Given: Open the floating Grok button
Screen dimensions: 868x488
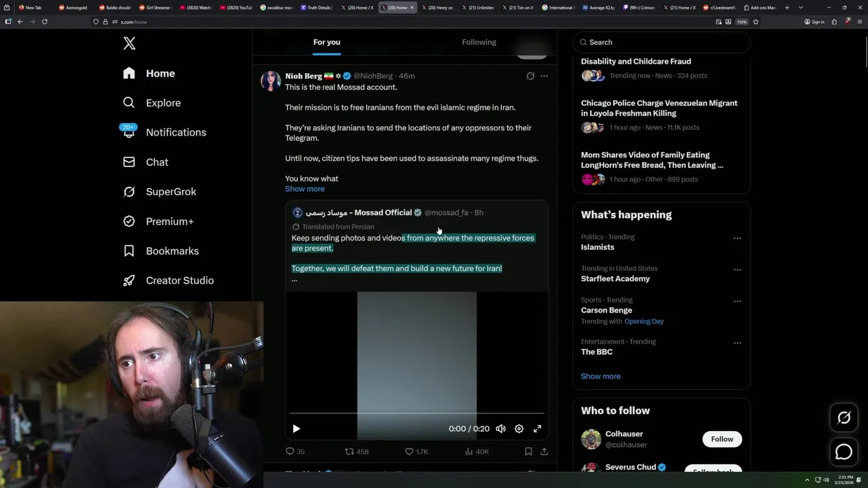Looking at the screenshot, I should click(x=844, y=418).
